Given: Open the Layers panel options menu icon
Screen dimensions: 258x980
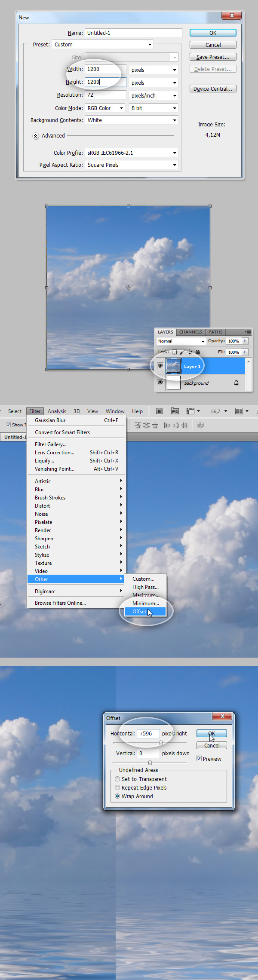Looking at the screenshot, I should pyautogui.click(x=248, y=332).
